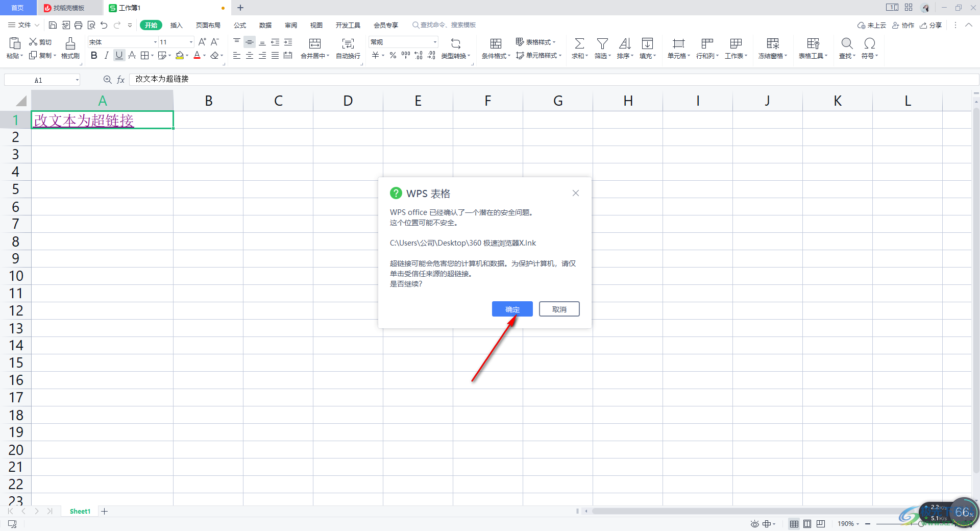Open print preview from quick access toolbar
980x531 pixels.
(x=91, y=25)
